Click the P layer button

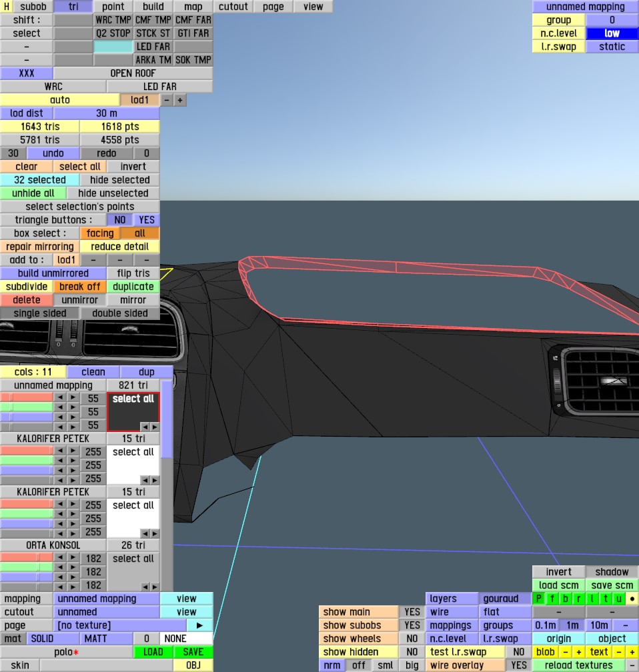539,598
